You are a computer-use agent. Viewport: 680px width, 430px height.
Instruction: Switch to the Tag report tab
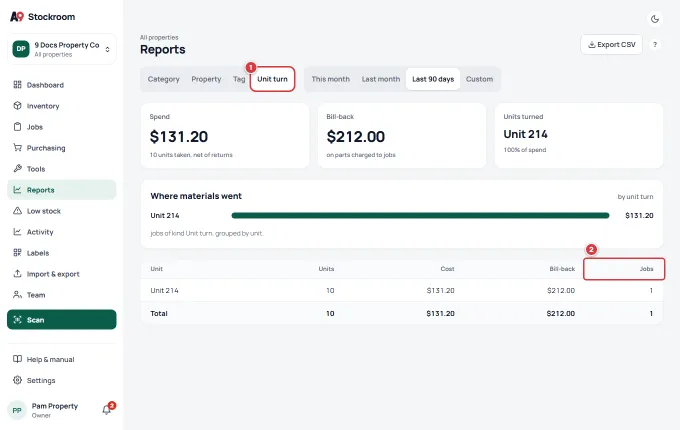coord(239,79)
